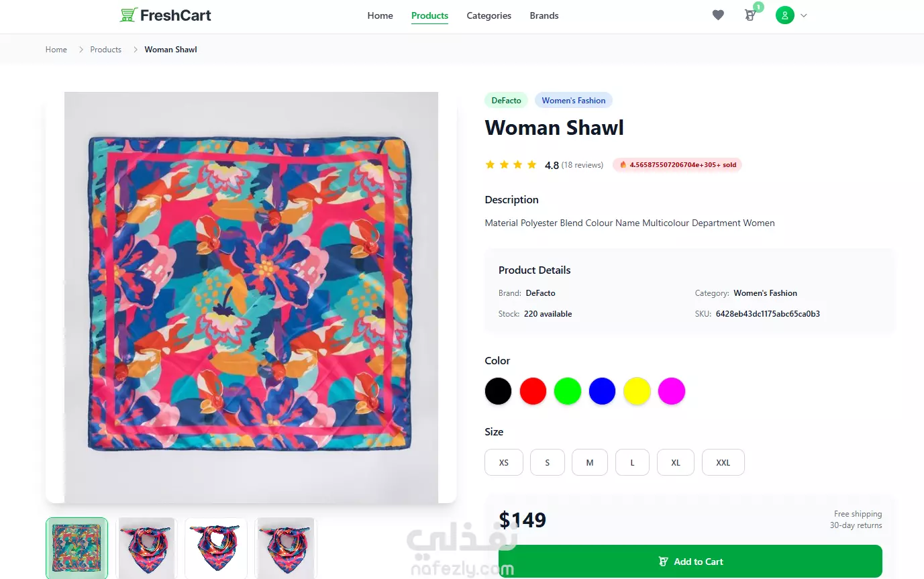924x579 pixels.
Task: Open the wishlist heart icon
Action: coord(718,15)
